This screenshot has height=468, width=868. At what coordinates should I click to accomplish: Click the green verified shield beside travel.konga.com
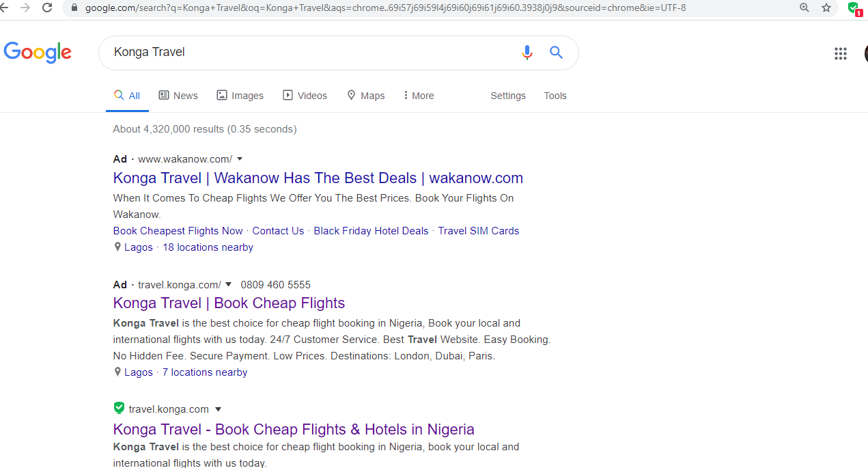(119, 409)
